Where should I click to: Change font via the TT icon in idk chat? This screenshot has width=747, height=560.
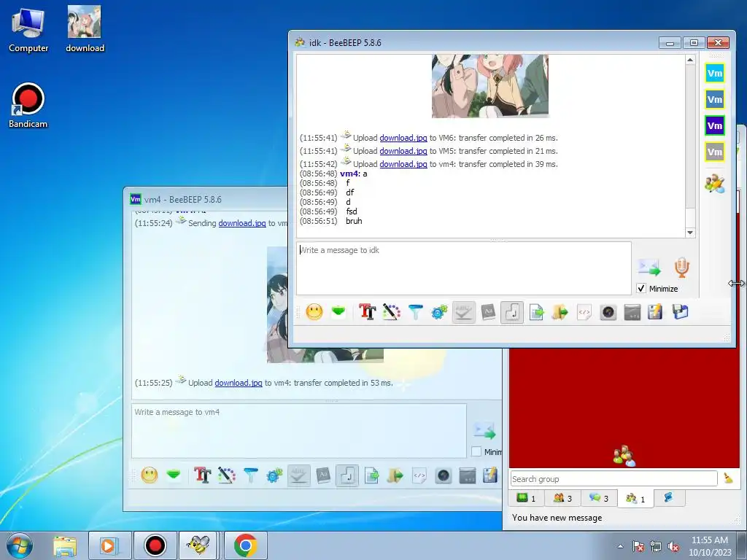click(x=368, y=312)
